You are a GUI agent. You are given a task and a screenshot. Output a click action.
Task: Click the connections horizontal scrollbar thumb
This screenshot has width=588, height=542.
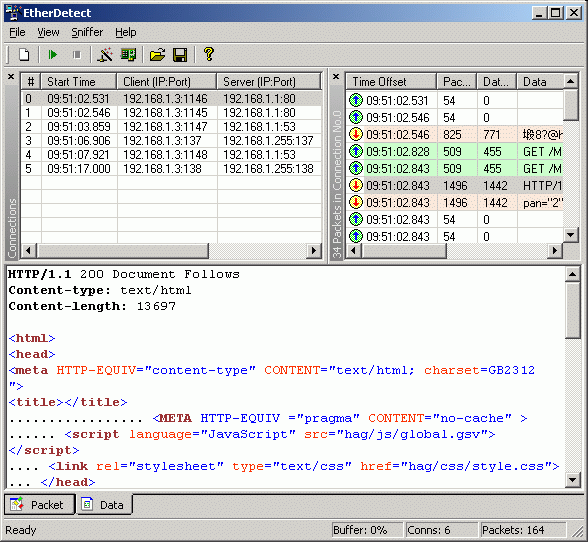[123, 251]
